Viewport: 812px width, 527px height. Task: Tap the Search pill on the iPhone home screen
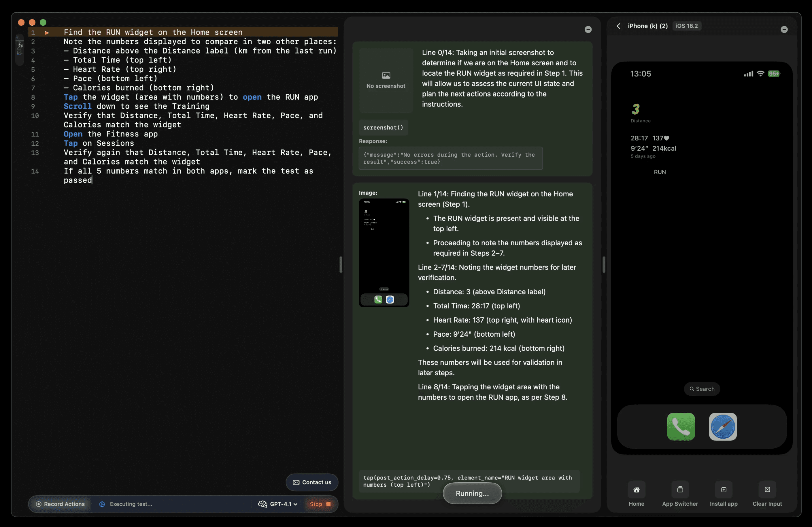pos(701,388)
